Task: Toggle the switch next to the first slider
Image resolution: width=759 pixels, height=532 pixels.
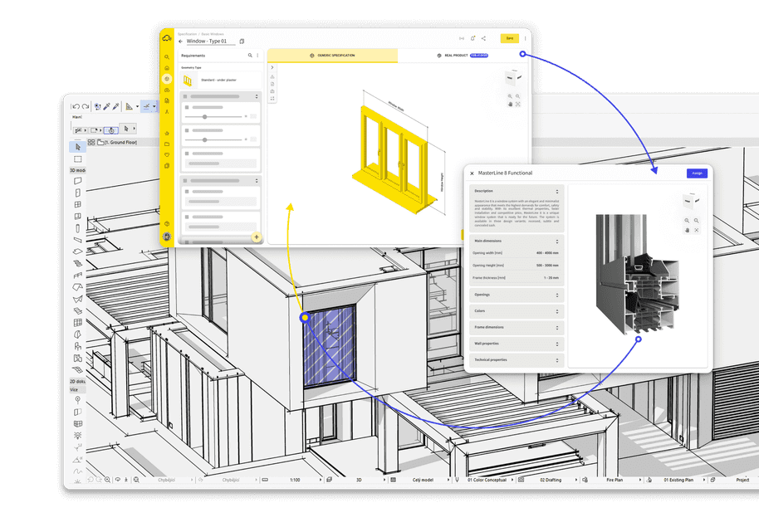Action: 252,117
